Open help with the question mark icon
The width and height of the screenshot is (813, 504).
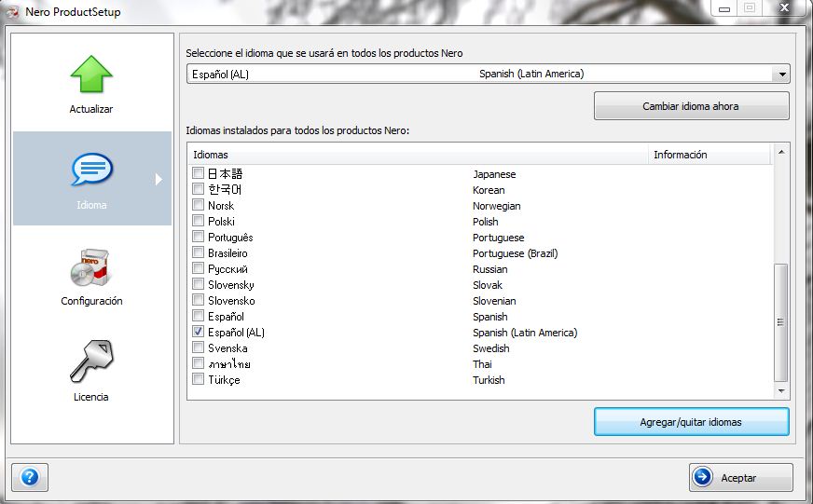point(30,477)
